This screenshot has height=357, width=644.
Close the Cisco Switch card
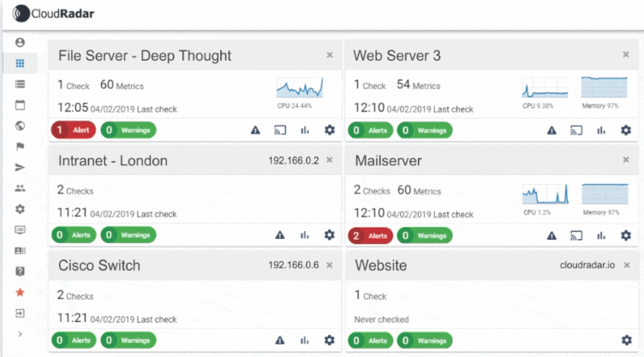tap(330, 265)
